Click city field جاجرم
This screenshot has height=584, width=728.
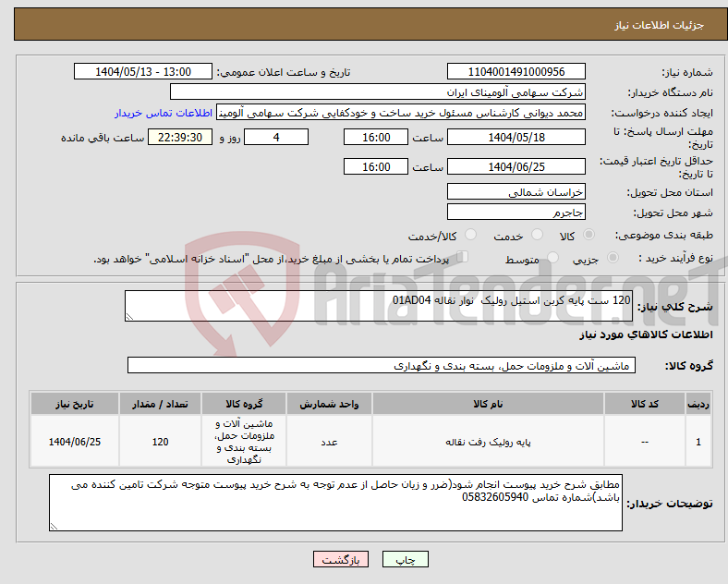click(x=516, y=213)
